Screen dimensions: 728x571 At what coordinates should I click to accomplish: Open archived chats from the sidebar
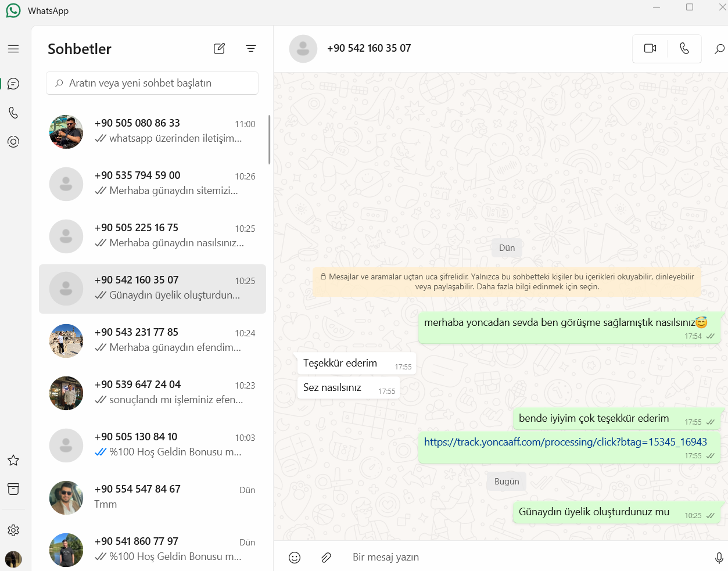[x=13, y=489]
